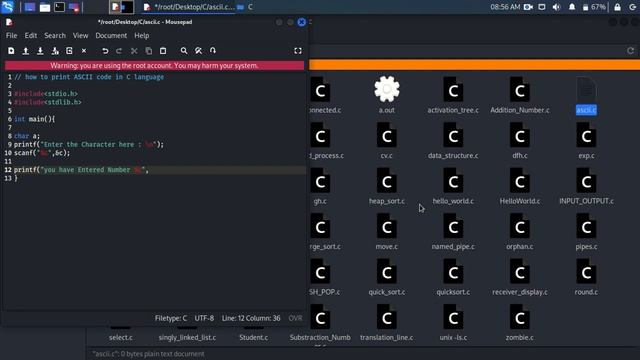The width and height of the screenshot is (640, 360).
Task: Select Addition_Number.c file
Action: [520, 94]
